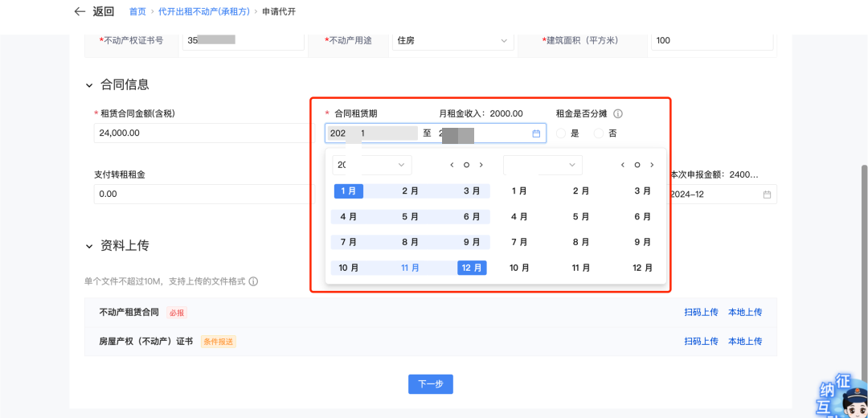Pick 2月 in the left calendar panel

pos(410,191)
